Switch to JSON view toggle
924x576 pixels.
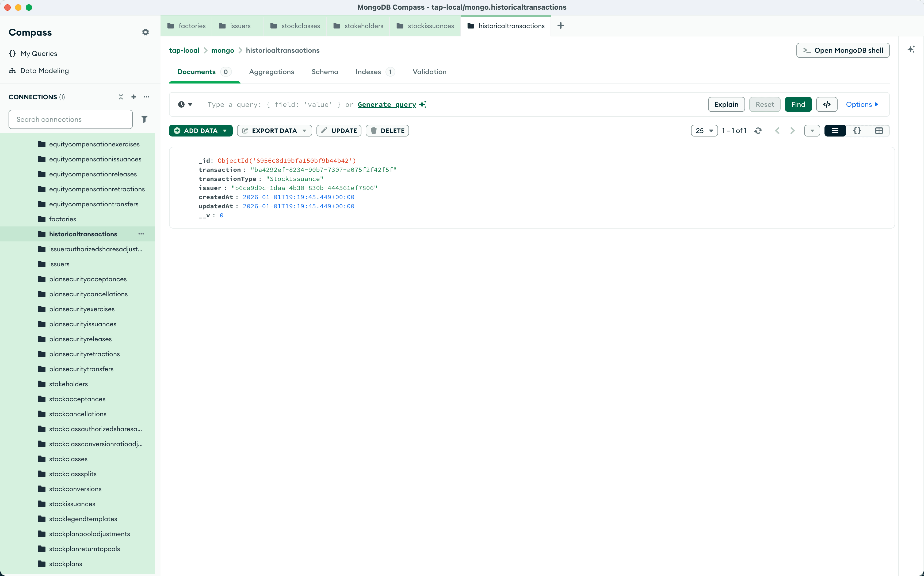click(857, 131)
